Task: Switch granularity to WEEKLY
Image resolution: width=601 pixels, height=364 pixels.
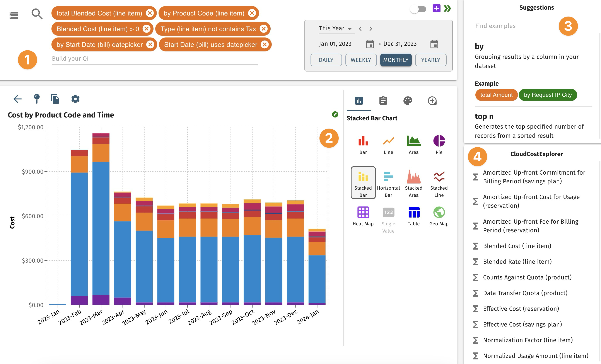Action: pos(361,60)
